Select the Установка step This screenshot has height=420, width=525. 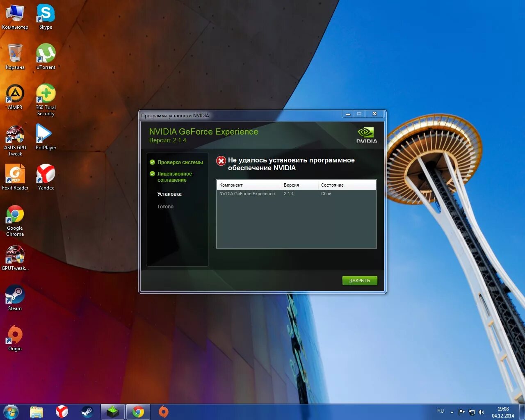pos(169,194)
